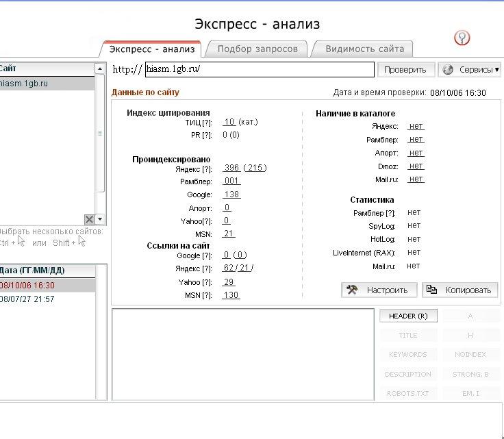Open MSN backlinks count 130 link
The height and width of the screenshot is (439, 504).
pos(231,295)
